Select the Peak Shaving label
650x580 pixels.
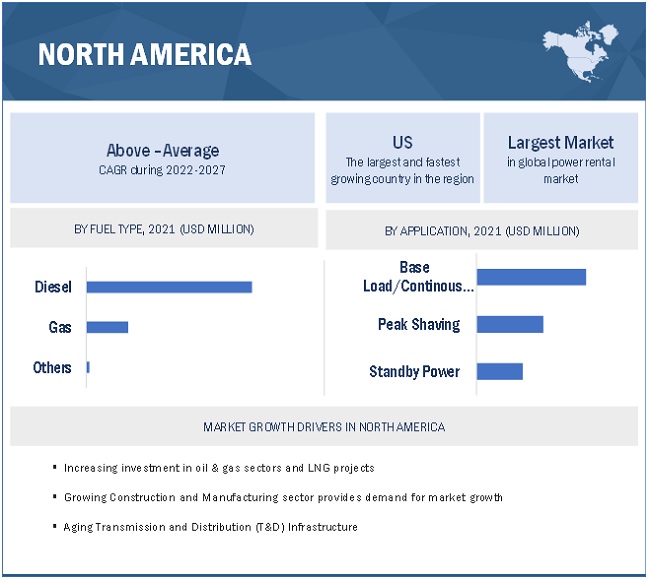(x=418, y=324)
